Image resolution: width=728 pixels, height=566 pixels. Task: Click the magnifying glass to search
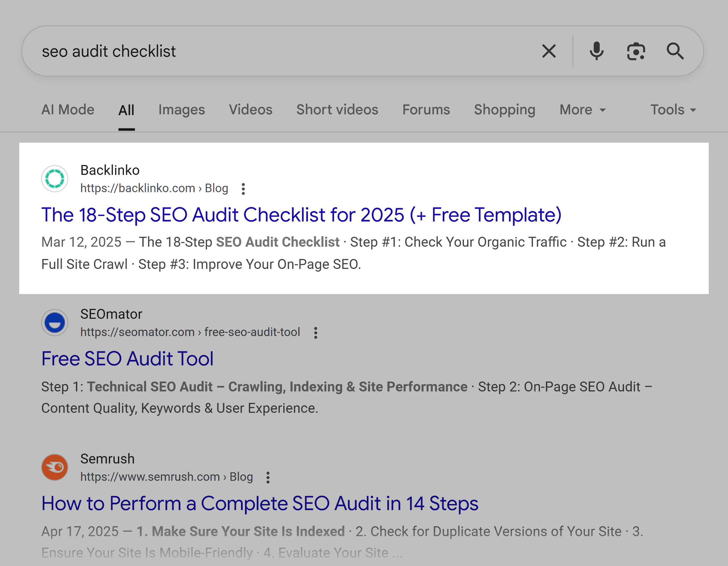coord(675,51)
